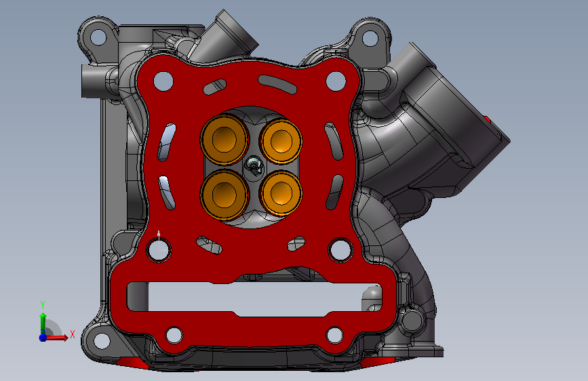The image size is (588, 381).
Task: Select the upper-right orange valve
Action: (281, 141)
